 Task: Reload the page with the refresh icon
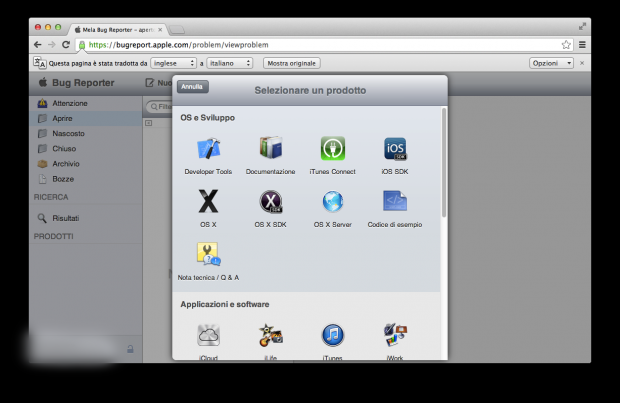[x=66, y=45]
